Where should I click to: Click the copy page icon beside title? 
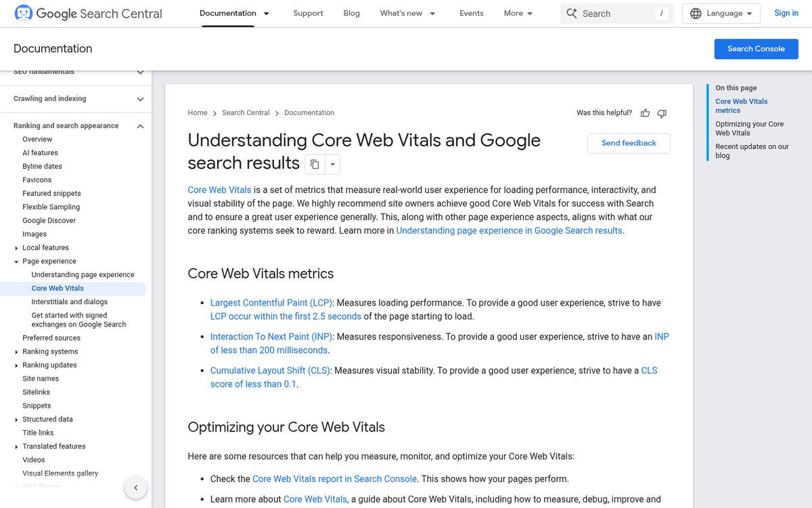pyautogui.click(x=315, y=164)
